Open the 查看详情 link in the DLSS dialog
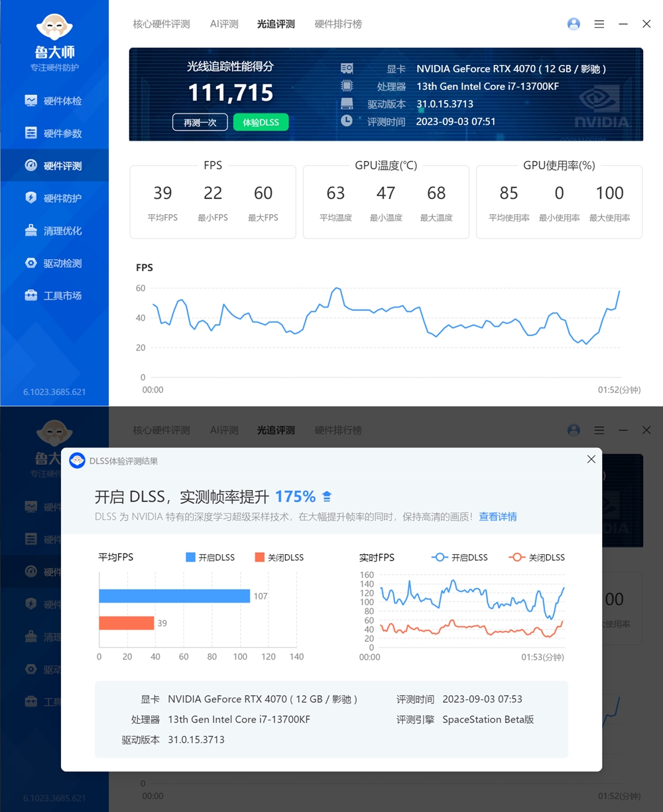The height and width of the screenshot is (812, 663). click(x=498, y=516)
